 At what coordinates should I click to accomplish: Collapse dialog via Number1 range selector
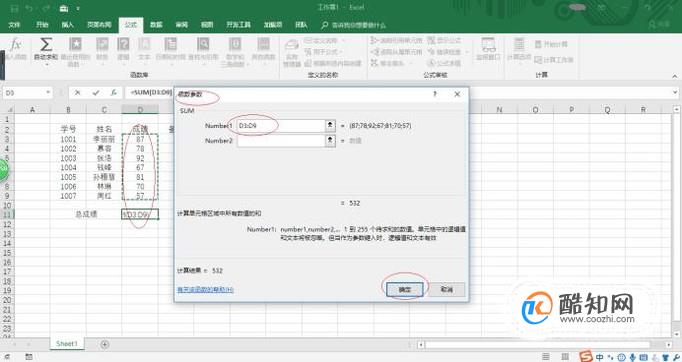tap(330, 126)
